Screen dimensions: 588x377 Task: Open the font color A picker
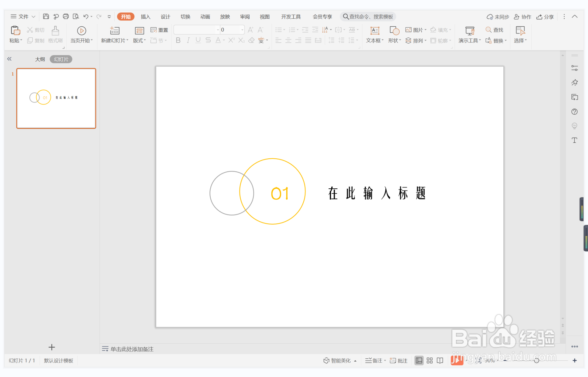click(x=218, y=40)
